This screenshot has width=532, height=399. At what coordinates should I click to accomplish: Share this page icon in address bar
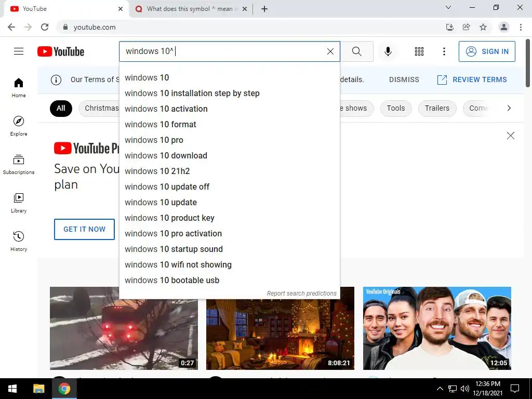point(467,27)
